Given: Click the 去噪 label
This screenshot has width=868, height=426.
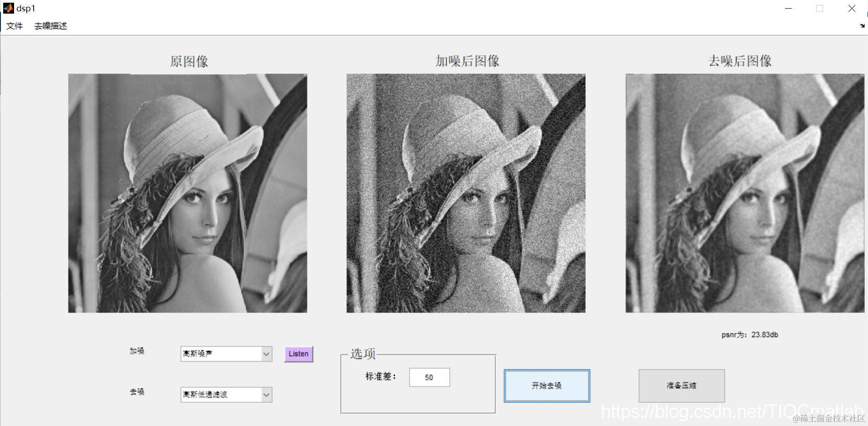Looking at the screenshot, I should [x=137, y=392].
